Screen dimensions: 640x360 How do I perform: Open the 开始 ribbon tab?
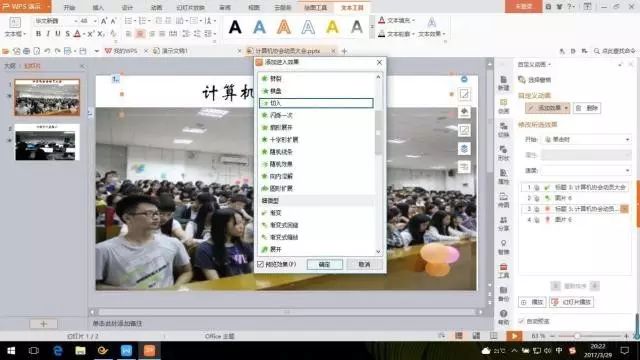[x=69, y=7]
